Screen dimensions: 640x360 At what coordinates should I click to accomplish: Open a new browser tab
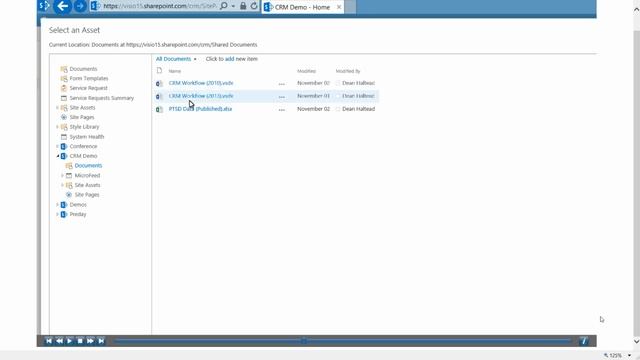(351, 7)
